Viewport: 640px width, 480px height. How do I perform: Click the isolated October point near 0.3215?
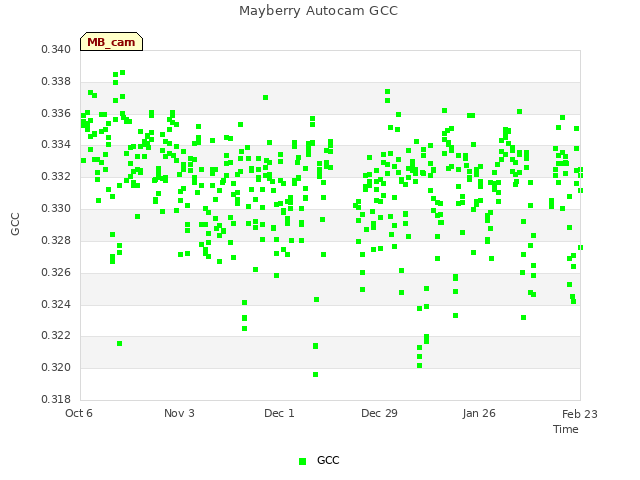click(120, 344)
